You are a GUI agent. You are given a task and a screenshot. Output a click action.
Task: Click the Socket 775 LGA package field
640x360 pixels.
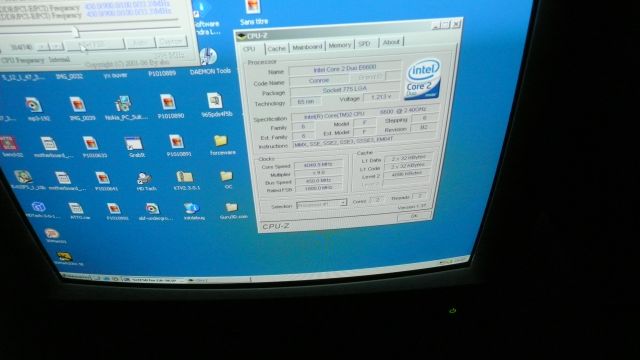(344, 90)
